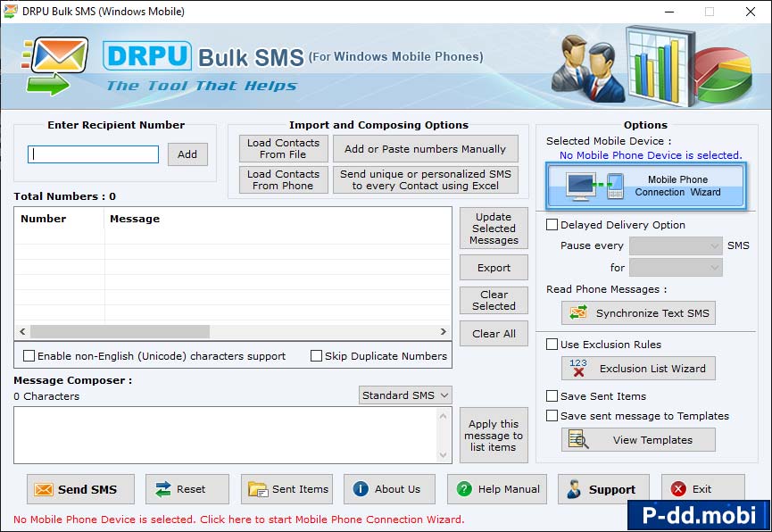
Task: Click the 'Total Numbers : 0' label
Action: point(64,196)
